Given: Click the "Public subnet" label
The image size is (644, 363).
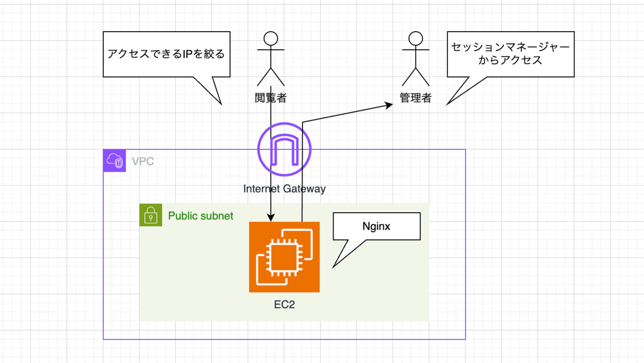Looking at the screenshot, I should [x=201, y=216].
